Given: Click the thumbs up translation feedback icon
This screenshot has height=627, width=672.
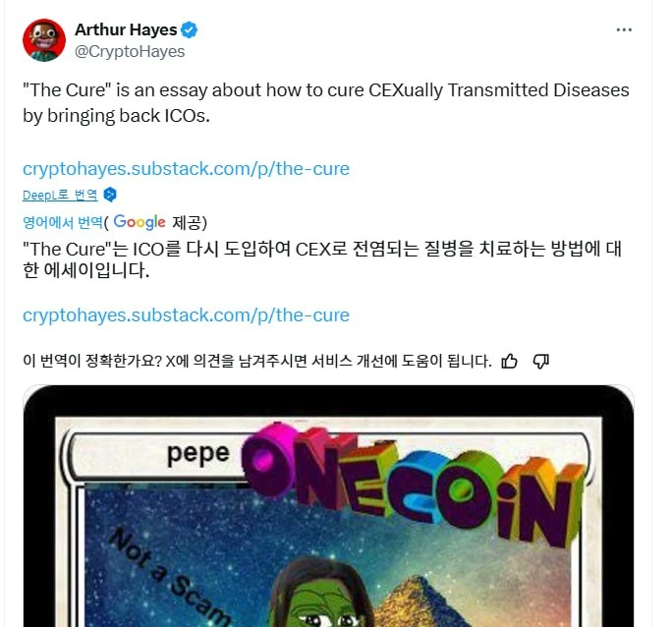Looking at the screenshot, I should (x=509, y=362).
